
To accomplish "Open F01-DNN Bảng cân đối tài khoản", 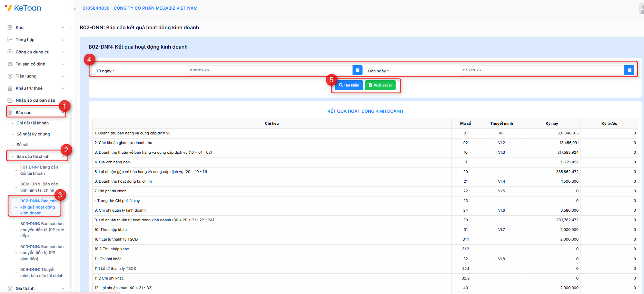I will coord(39,170).
